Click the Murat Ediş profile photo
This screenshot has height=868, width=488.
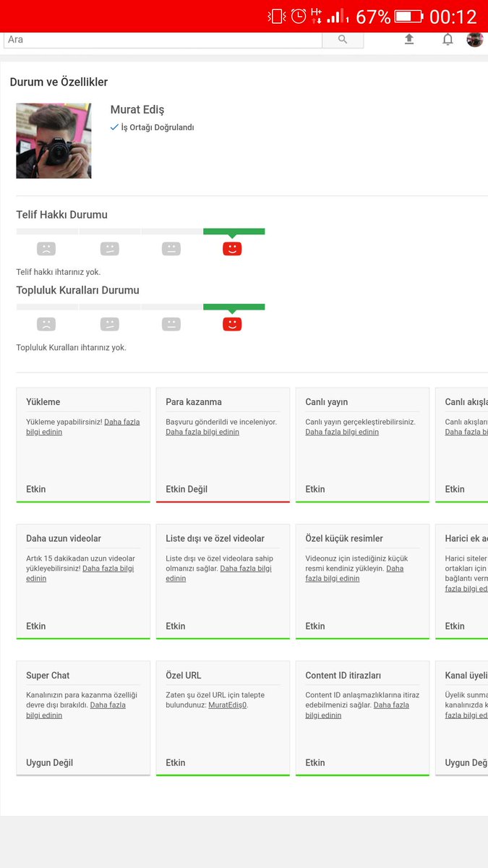point(53,140)
